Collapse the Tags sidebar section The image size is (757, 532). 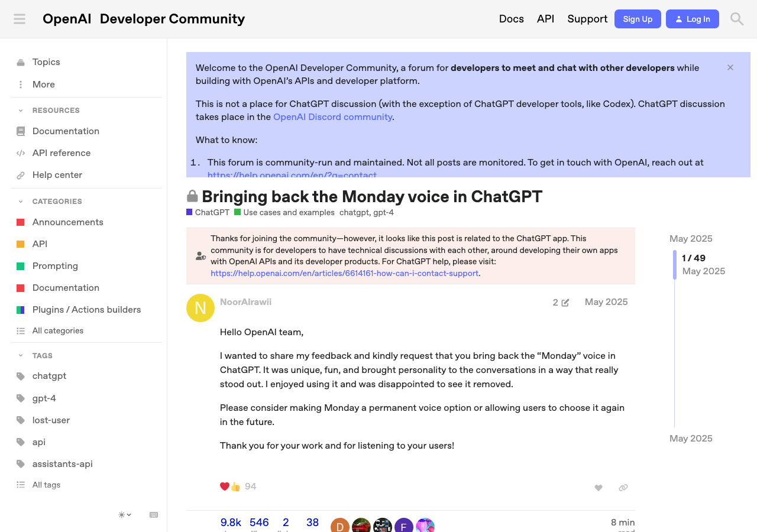pyautogui.click(x=21, y=356)
